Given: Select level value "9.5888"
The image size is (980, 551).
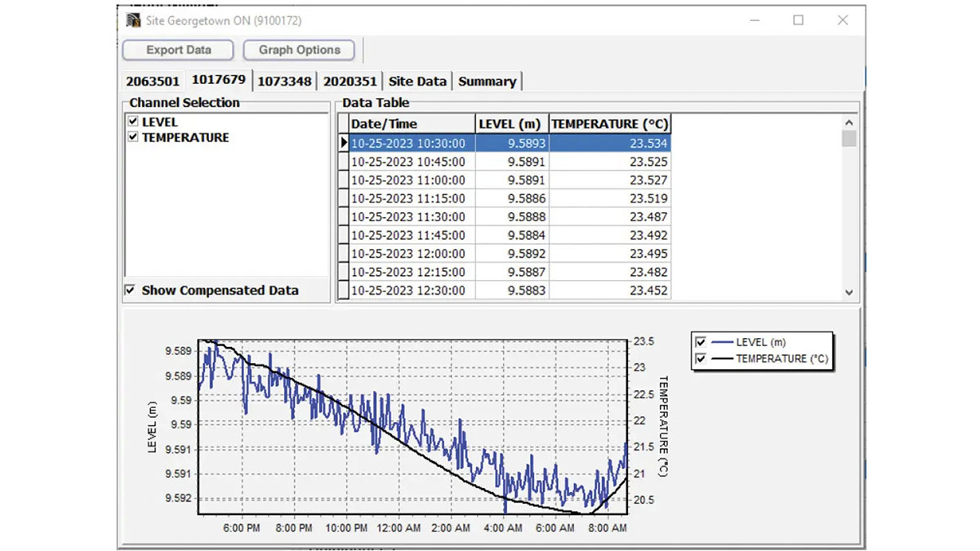Looking at the screenshot, I should coord(512,216).
